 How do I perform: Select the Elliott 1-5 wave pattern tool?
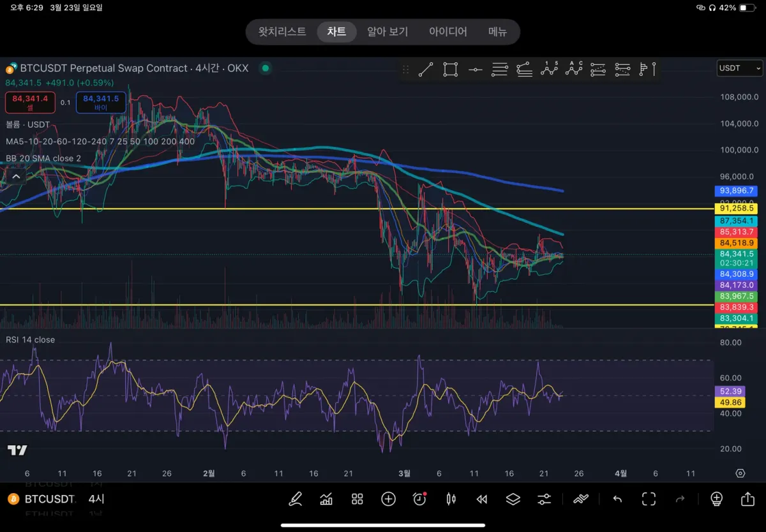[549, 69]
